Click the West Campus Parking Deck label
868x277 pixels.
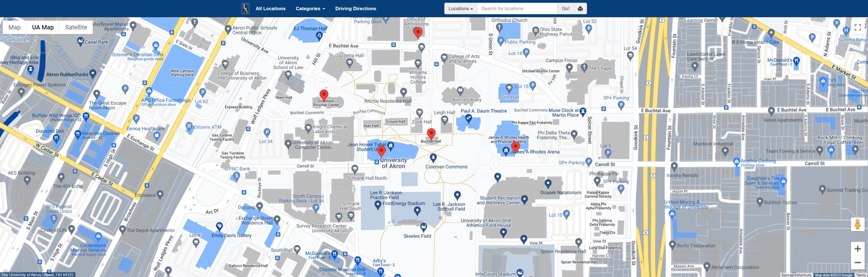182,73
